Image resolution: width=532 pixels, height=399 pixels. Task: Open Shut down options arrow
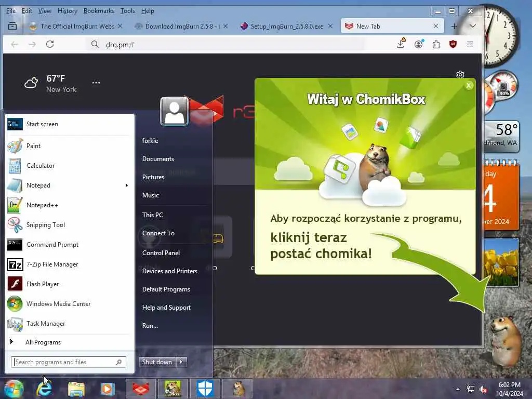pyautogui.click(x=181, y=362)
